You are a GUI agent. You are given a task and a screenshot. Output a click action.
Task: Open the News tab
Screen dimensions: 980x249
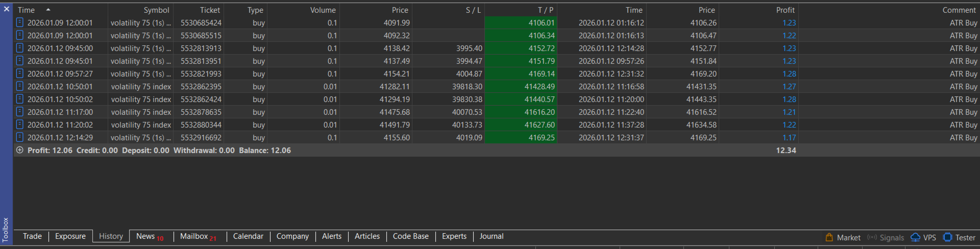(145, 236)
